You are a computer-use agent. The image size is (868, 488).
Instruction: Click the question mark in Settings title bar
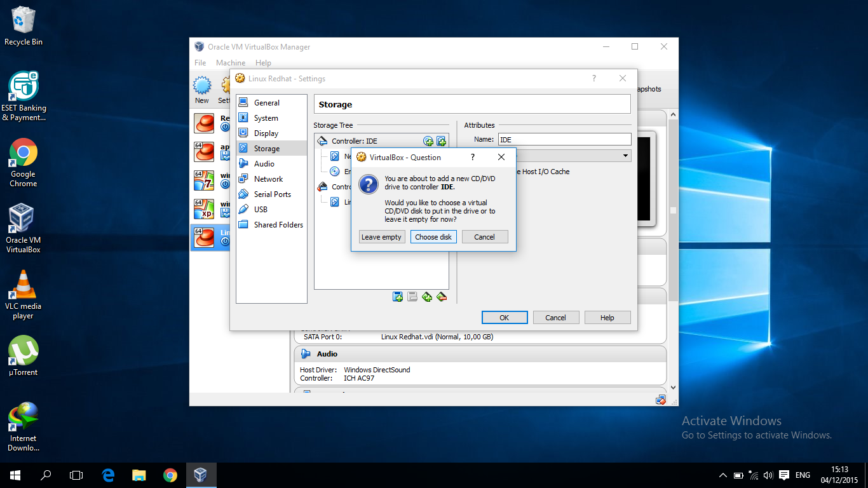pos(594,79)
